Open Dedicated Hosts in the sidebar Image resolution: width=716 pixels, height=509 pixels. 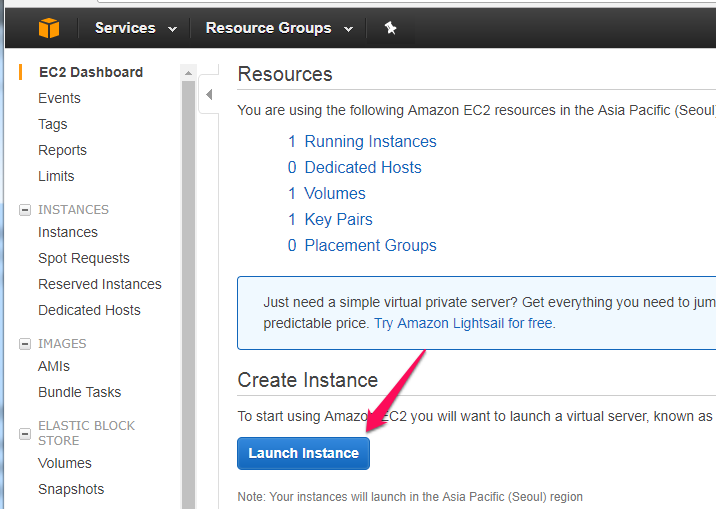pos(90,310)
